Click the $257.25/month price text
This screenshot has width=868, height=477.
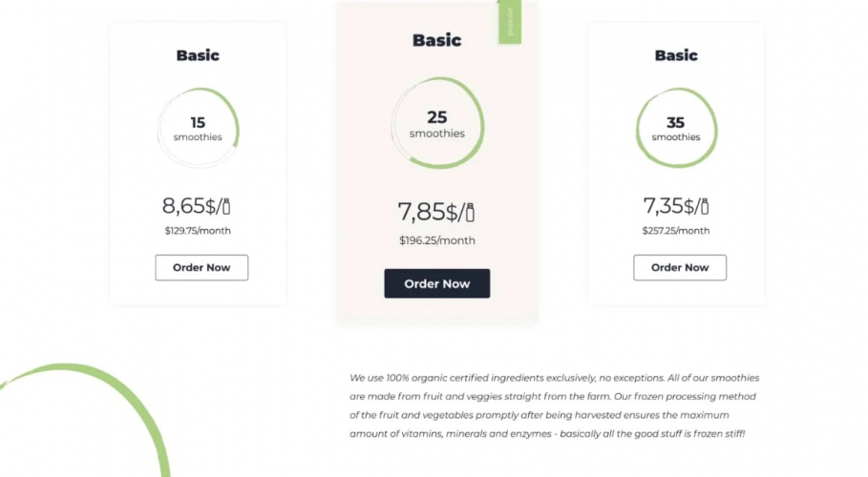[x=676, y=231]
